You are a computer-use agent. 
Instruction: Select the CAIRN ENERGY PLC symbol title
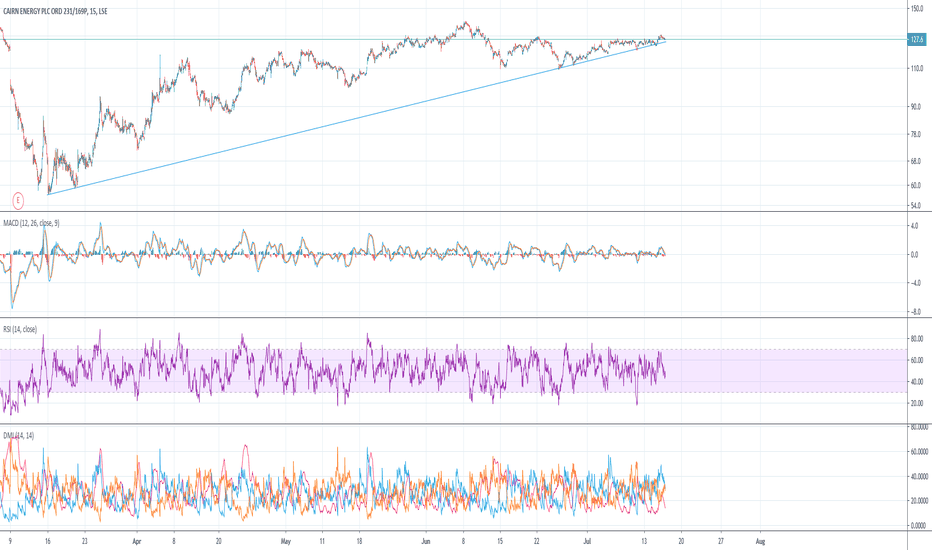click(x=55, y=11)
